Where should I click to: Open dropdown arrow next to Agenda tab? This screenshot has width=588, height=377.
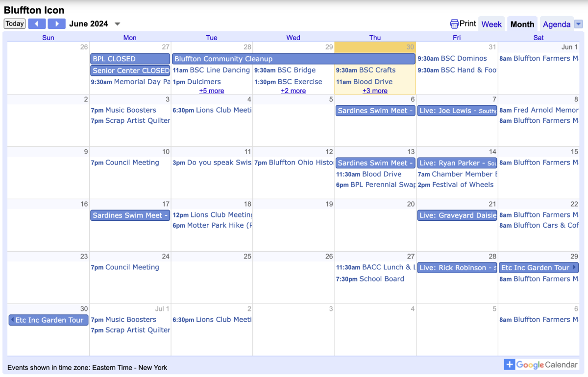578,24
